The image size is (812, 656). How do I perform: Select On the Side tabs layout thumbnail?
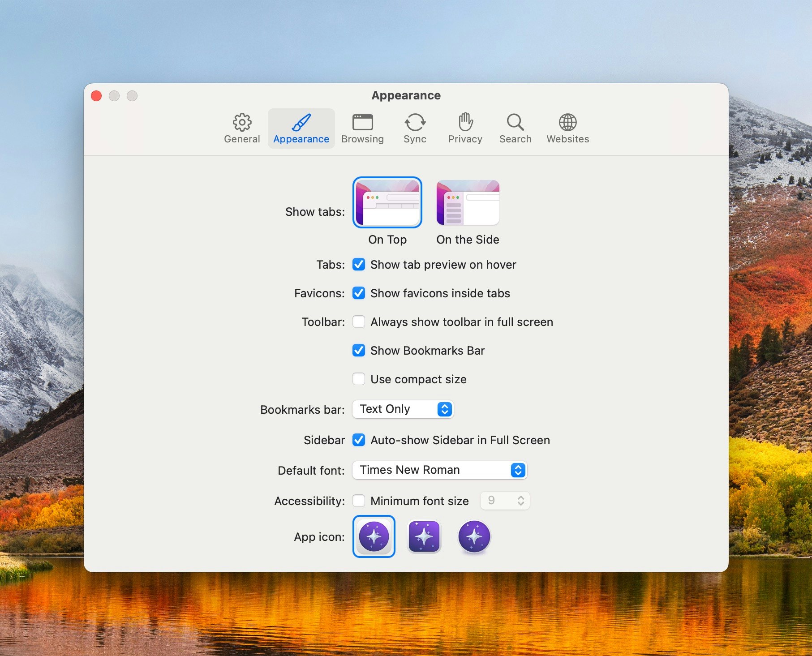click(468, 203)
